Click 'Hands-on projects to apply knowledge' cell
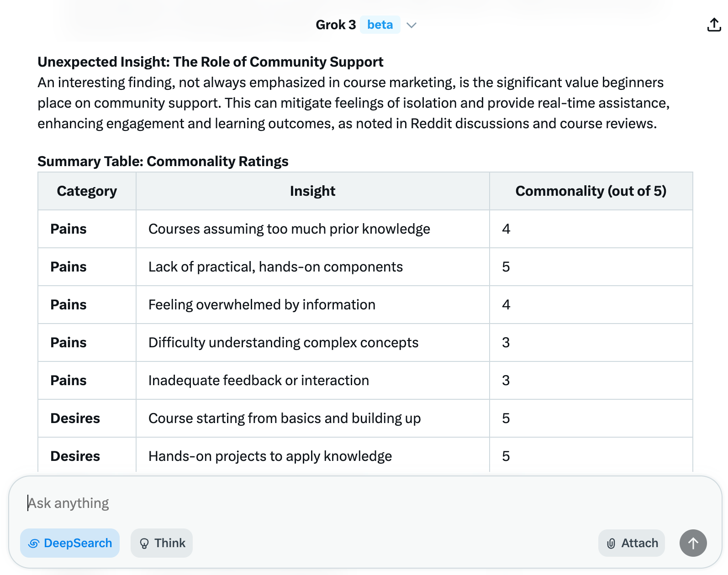This screenshot has height=575, width=728. point(312,456)
